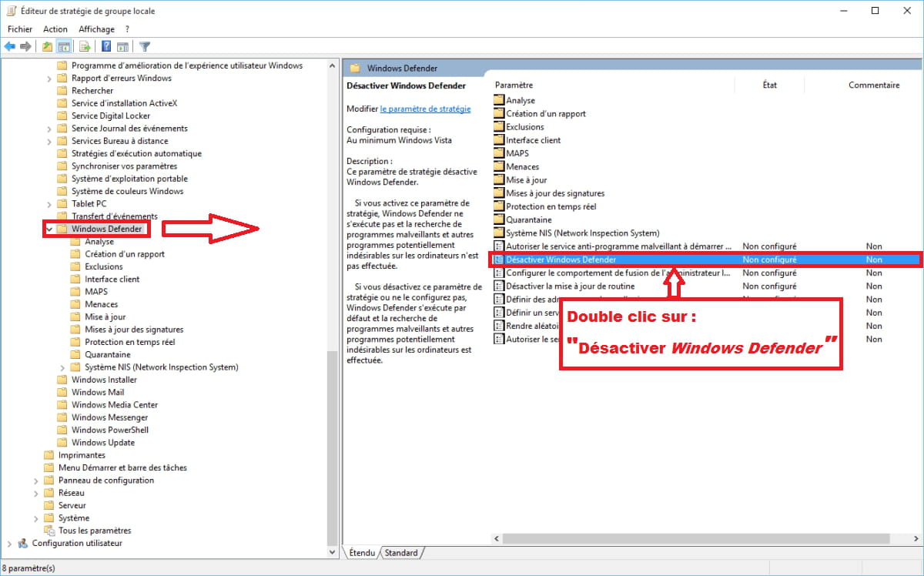Viewport: 924px width, 576px height.
Task: Open the 'le paramètre de stratégie' link
Action: click(425, 109)
